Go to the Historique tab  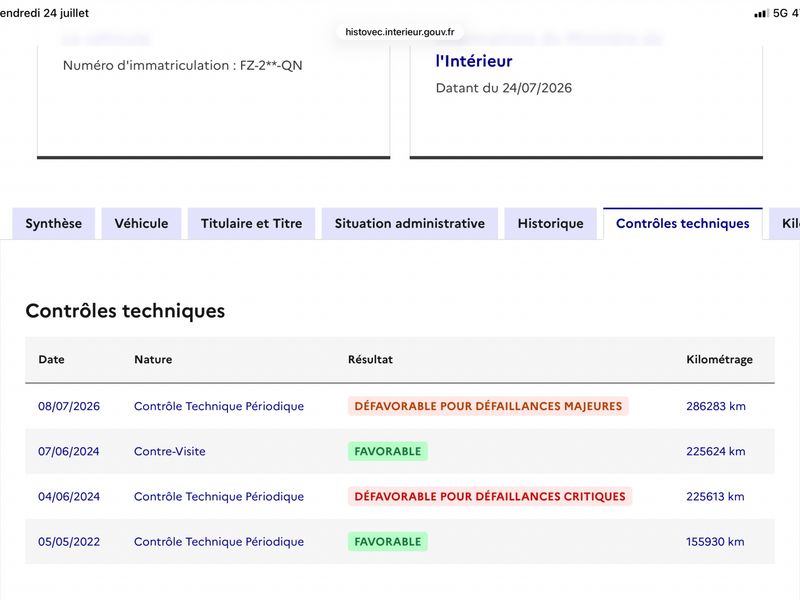coord(551,223)
